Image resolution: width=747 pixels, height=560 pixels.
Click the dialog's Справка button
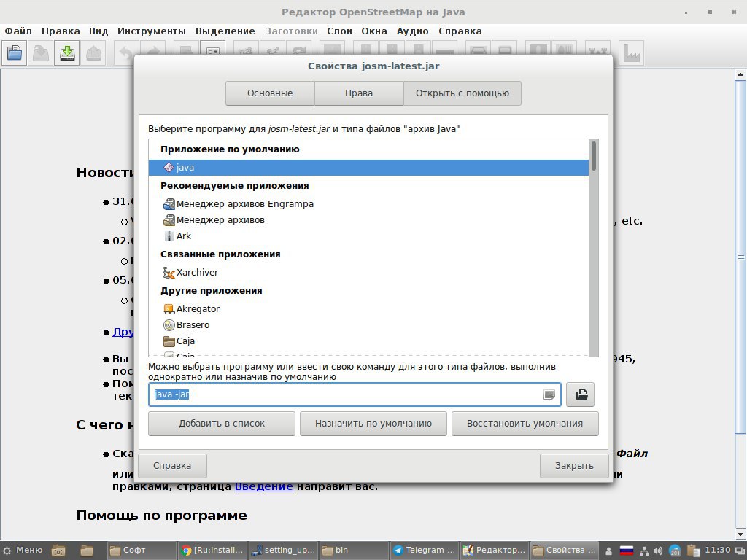(172, 466)
